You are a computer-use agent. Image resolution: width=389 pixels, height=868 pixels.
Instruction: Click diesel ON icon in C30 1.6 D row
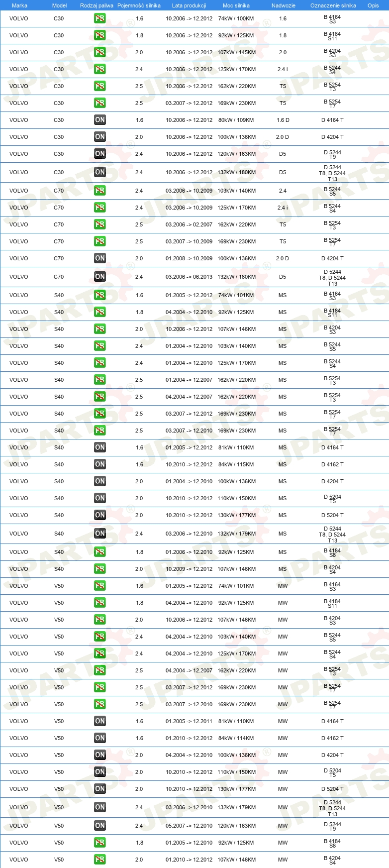coord(100,120)
